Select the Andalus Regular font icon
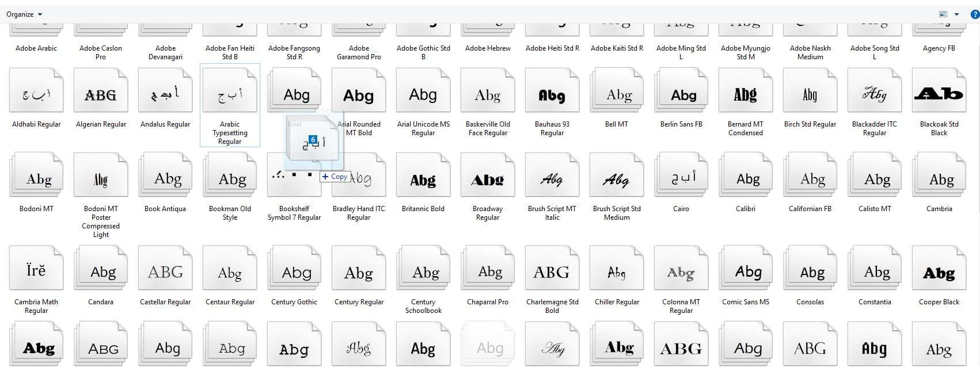This screenshot has width=980, height=367. point(165,90)
